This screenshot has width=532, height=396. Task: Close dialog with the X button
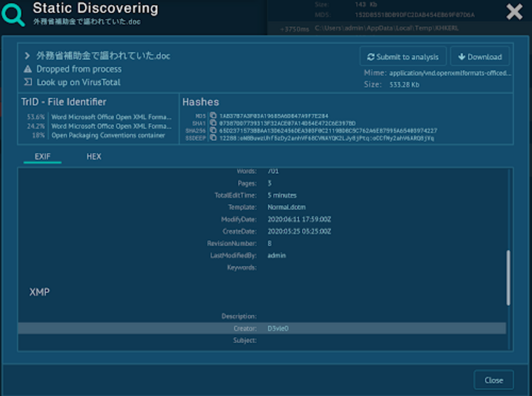click(x=514, y=12)
